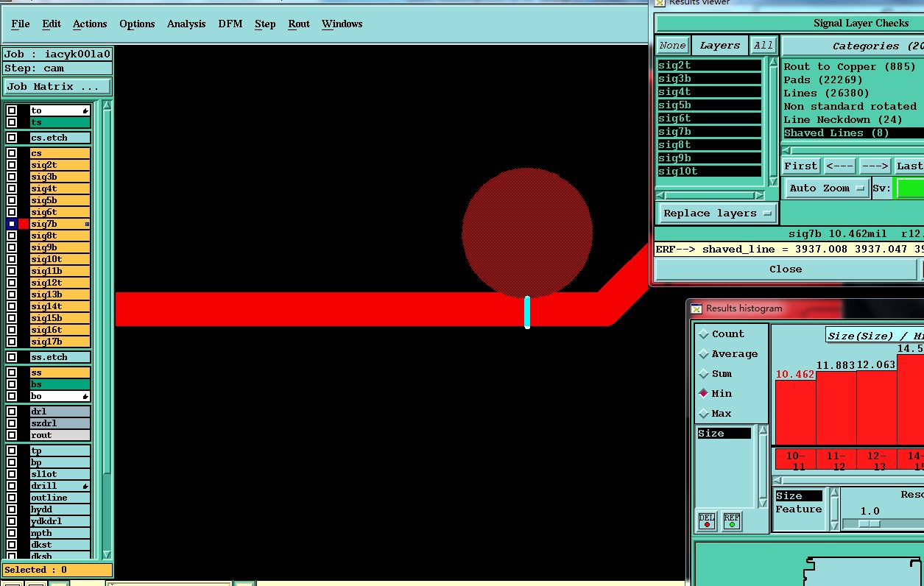Click down arrow of Size/Feature list scrollbar
This screenshot has width=924, height=586.
(834, 524)
